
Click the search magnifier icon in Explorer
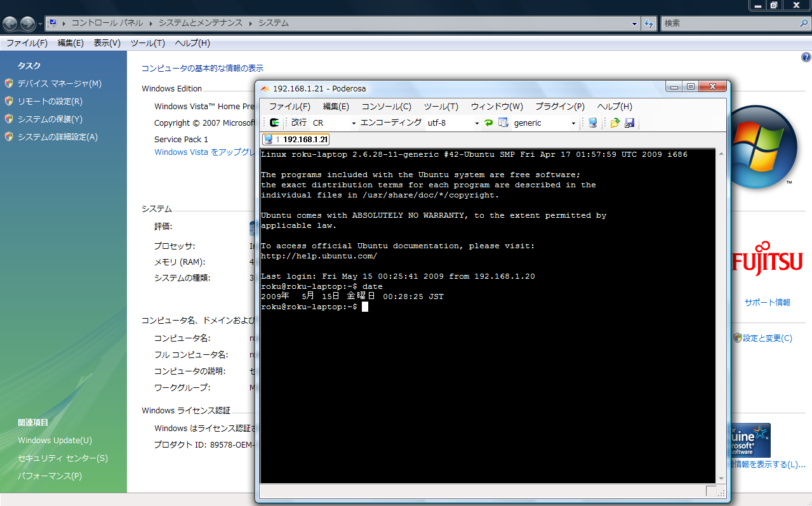(804, 23)
